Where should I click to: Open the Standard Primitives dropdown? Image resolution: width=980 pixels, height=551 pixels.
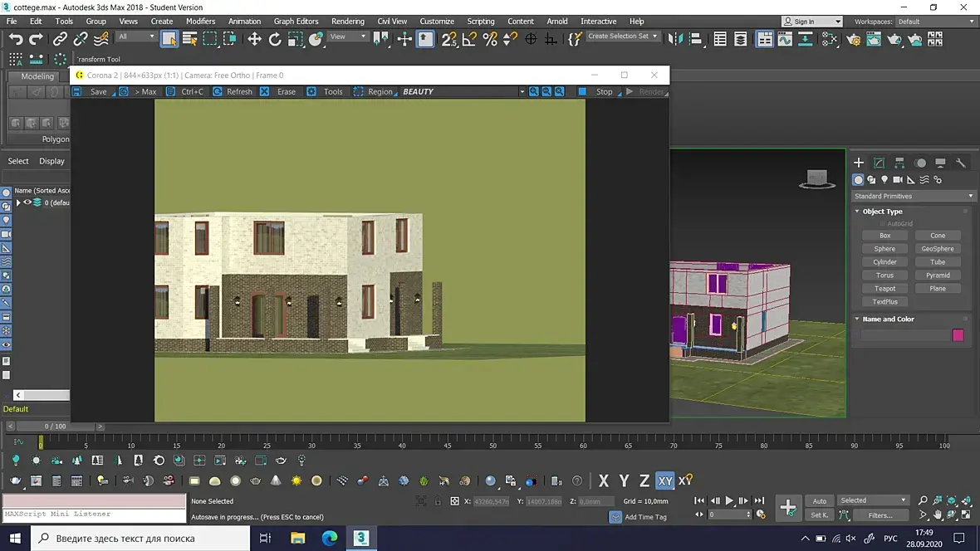913,196
